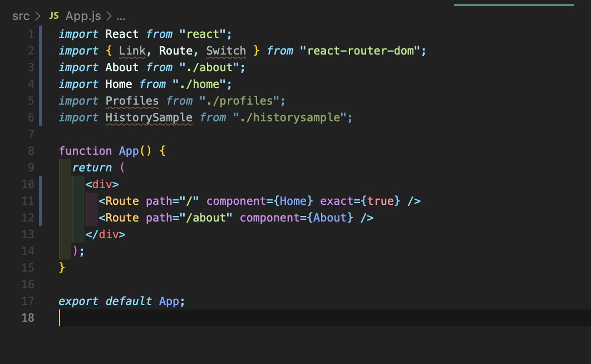Click the "react-router-dom" string

(360, 51)
